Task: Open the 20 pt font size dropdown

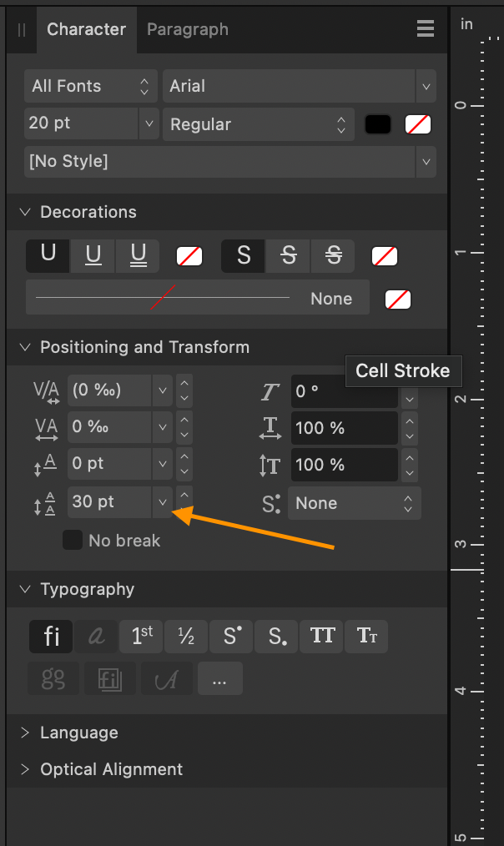Action: pyautogui.click(x=90, y=124)
